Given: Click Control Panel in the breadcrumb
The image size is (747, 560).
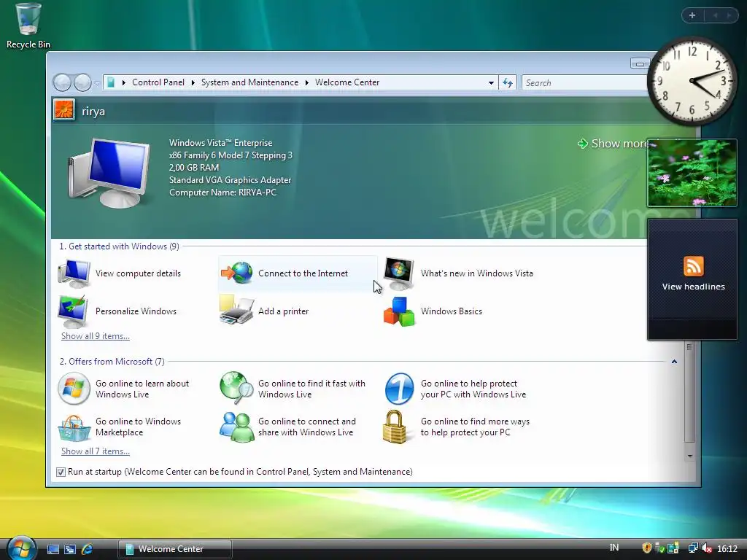Looking at the screenshot, I should (158, 82).
